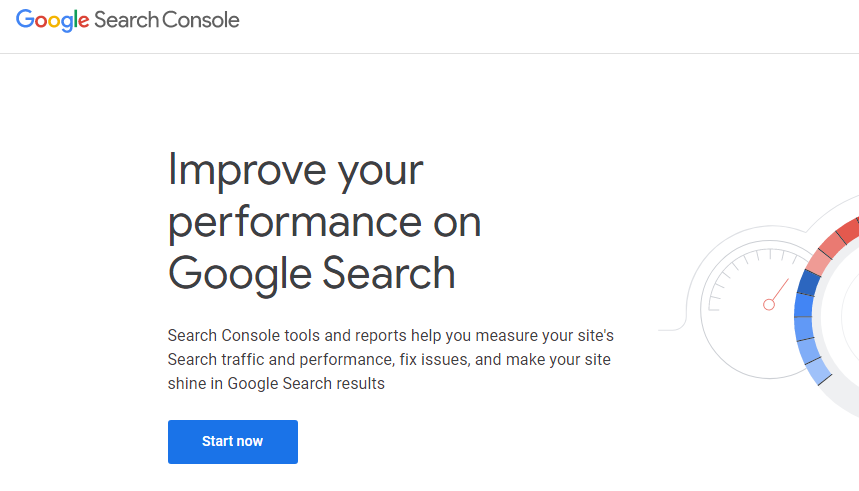Click the yellow letter o in Google logo
This screenshot has height=491, width=859.
[x=54, y=22]
